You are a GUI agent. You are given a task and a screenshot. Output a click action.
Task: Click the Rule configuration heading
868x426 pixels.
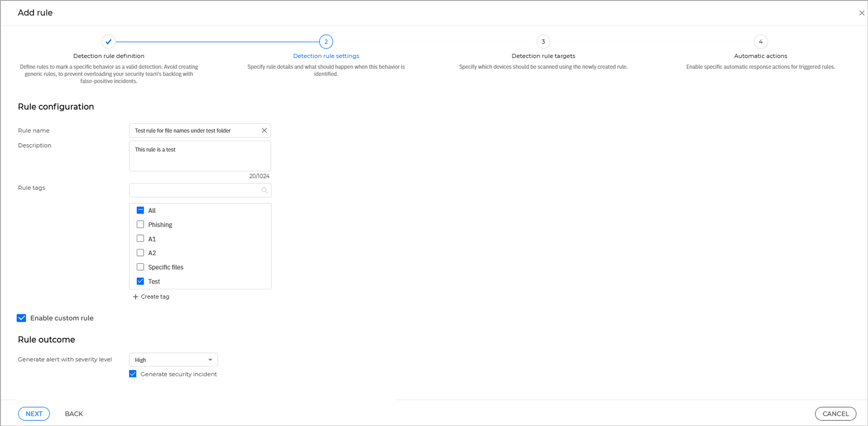coord(56,106)
